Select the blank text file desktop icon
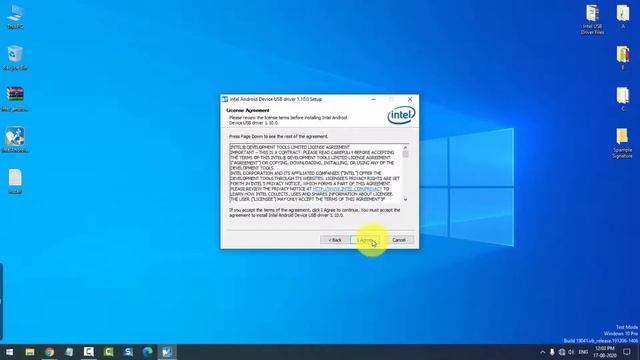This screenshot has width=640, height=360. pyautogui.click(x=15, y=181)
